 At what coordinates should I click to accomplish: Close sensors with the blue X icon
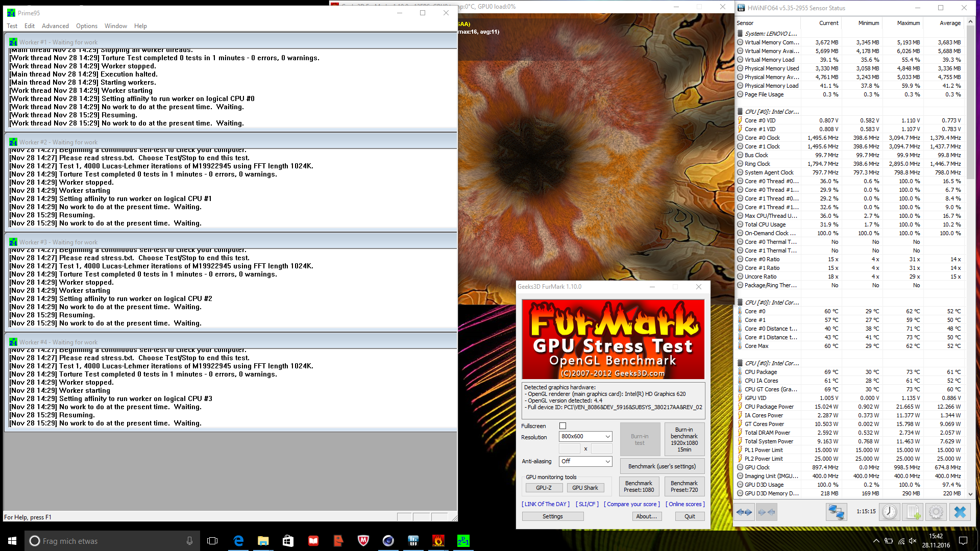click(x=960, y=512)
